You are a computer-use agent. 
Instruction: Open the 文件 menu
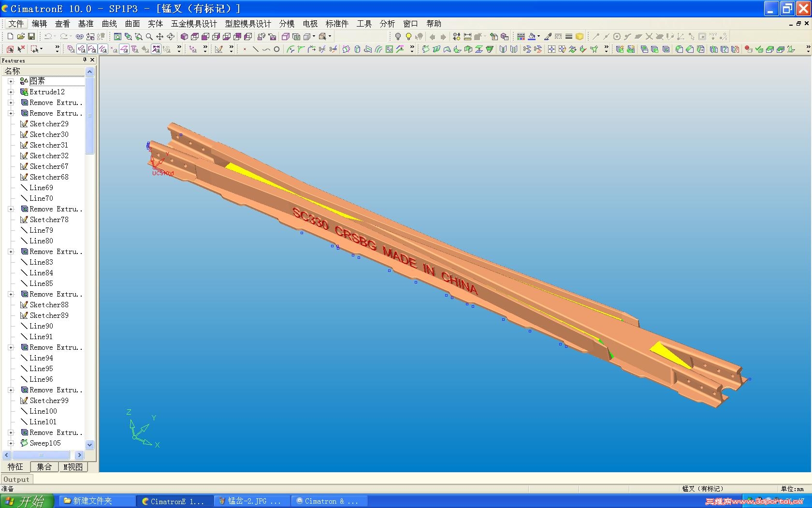point(16,24)
